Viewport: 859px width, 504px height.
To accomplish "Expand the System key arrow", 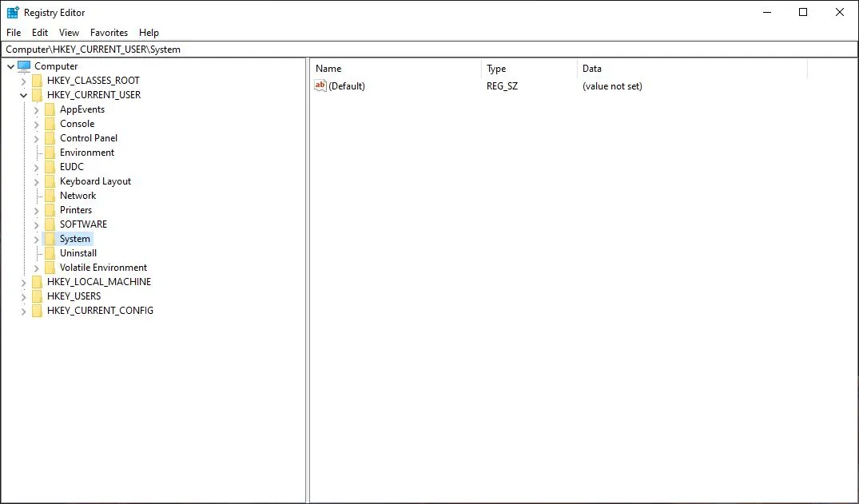I will (36, 239).
